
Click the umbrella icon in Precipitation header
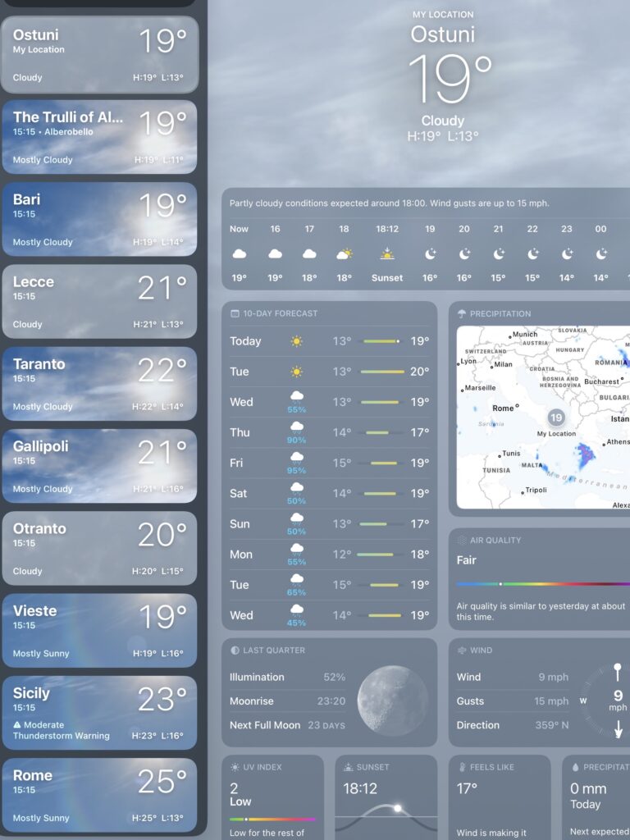(x=462, y=313)
